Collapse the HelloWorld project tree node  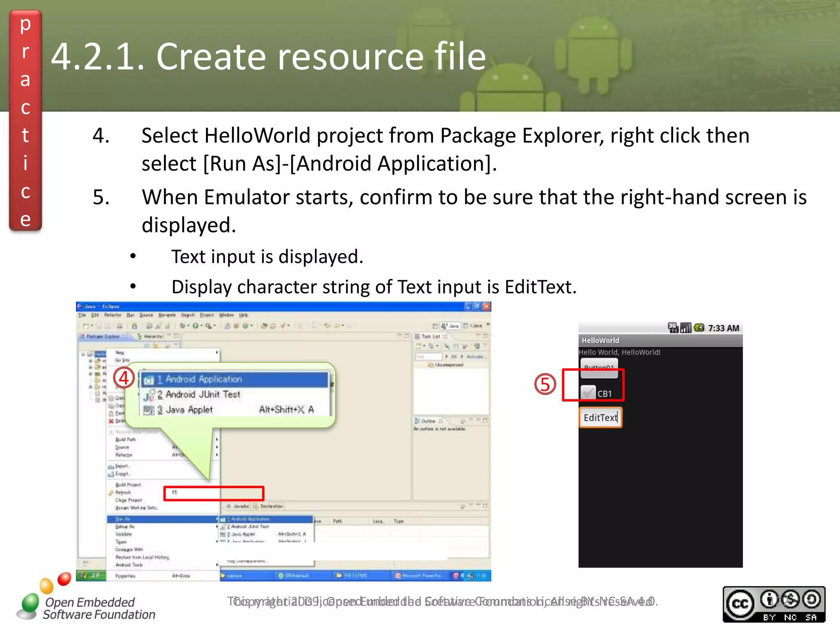coord(84,354)
